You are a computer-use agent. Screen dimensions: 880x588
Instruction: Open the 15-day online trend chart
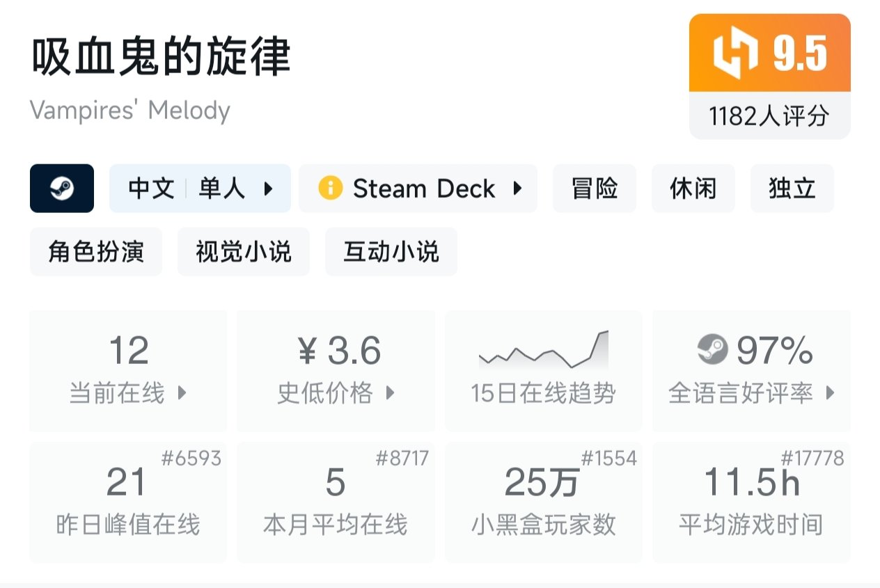[x=543, y=350]
